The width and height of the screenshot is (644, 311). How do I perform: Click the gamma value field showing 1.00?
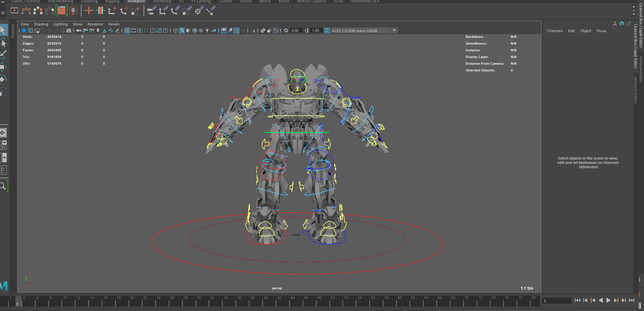tap(316, 31)
